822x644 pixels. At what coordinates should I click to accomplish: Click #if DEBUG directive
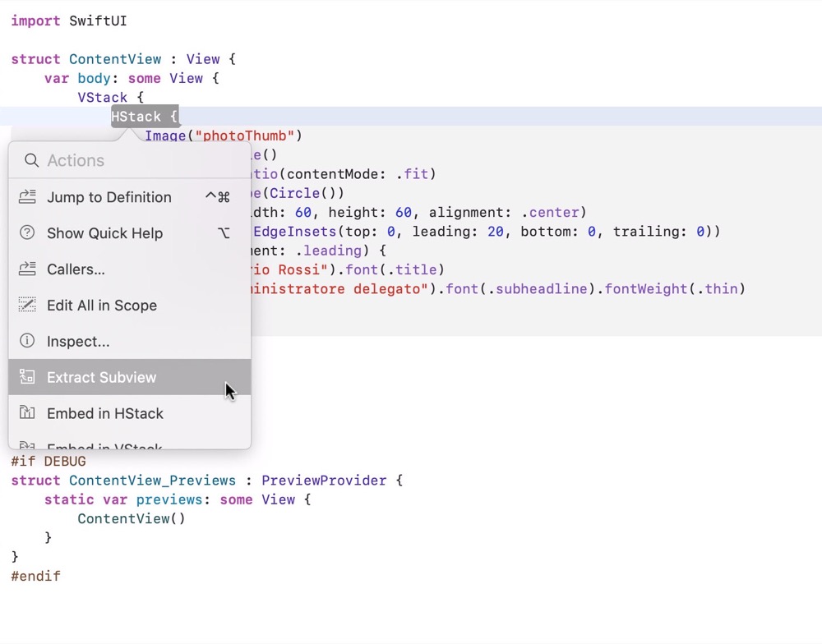48,461
